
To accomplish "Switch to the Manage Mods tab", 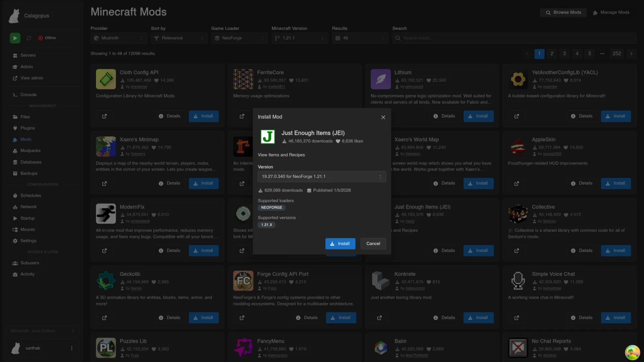I will coord(611,12).
